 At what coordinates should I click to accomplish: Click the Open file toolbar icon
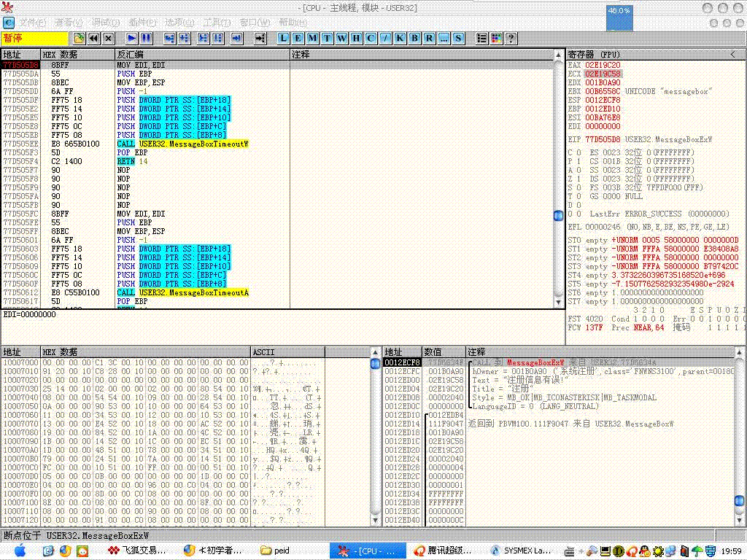click(x=80, y=38)
